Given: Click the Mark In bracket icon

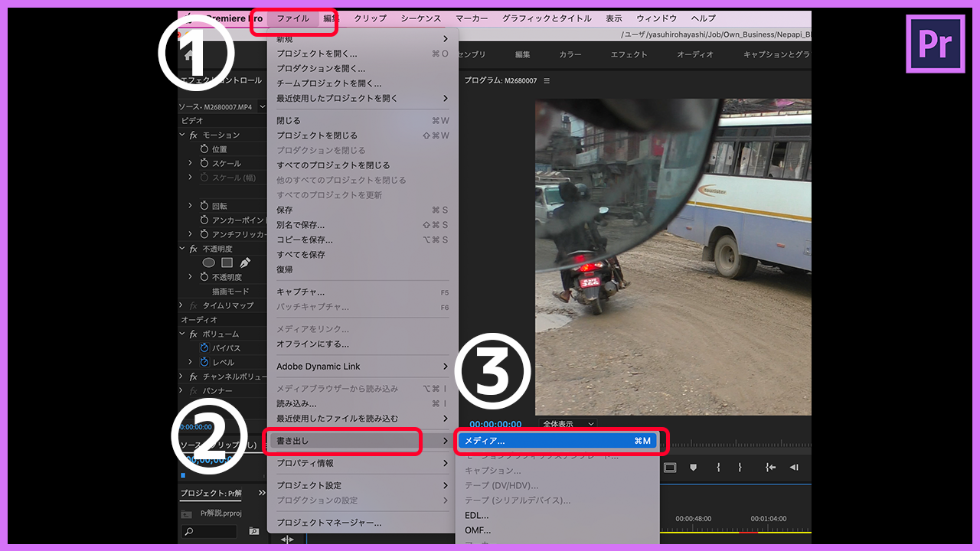Looking at the screenshot, I should 718,468.
